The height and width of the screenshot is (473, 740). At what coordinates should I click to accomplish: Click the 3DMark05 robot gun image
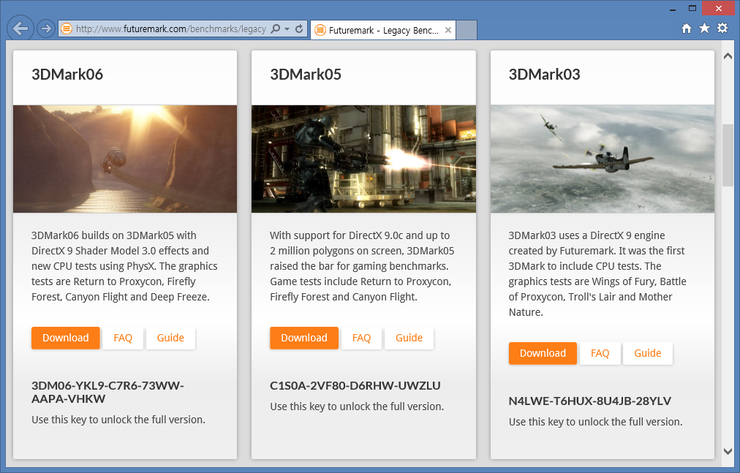click(363, 159)
